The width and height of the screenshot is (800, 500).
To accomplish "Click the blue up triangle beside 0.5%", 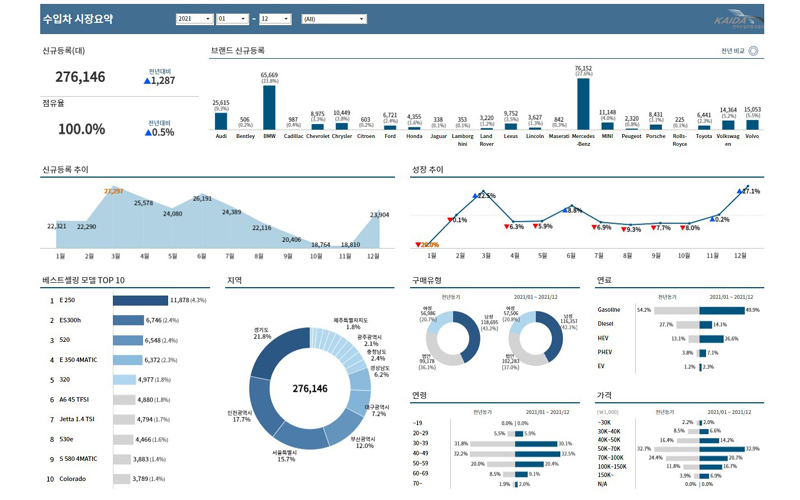I will (148, 133).
